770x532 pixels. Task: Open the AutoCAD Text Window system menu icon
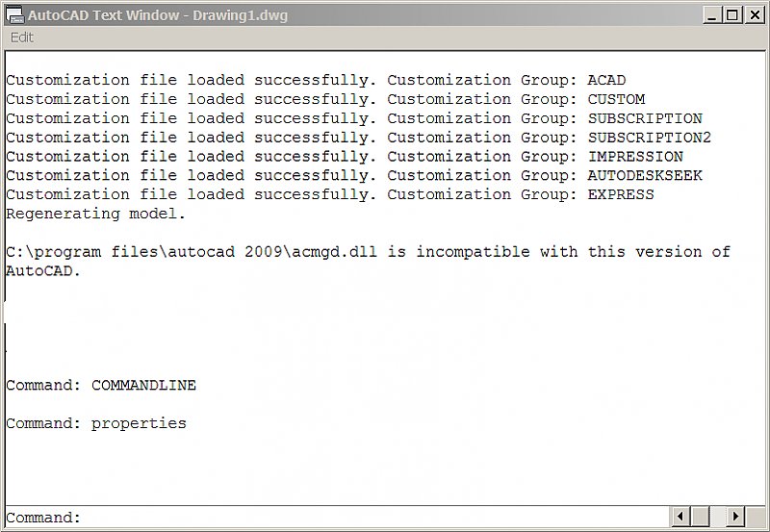14,14
